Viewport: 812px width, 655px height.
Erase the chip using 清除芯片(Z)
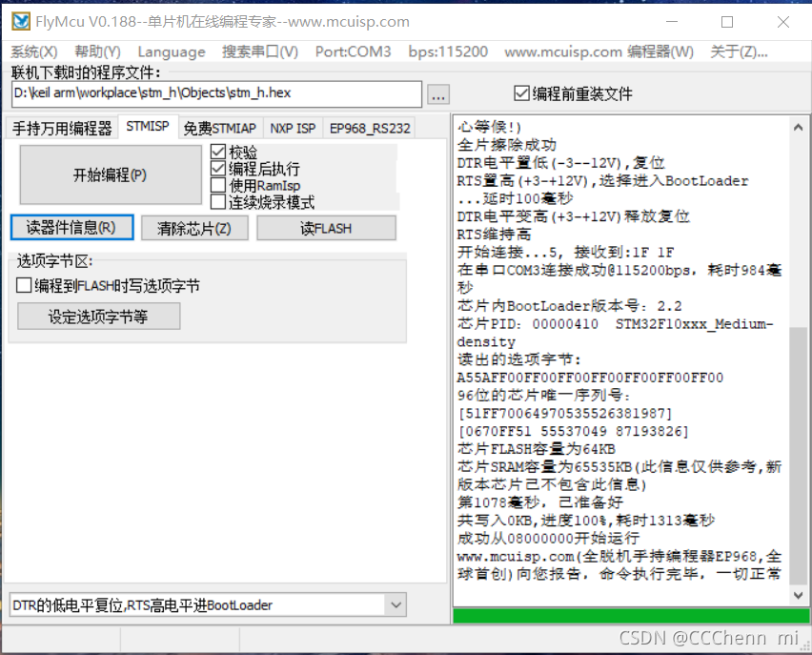(x=194, y=227)
